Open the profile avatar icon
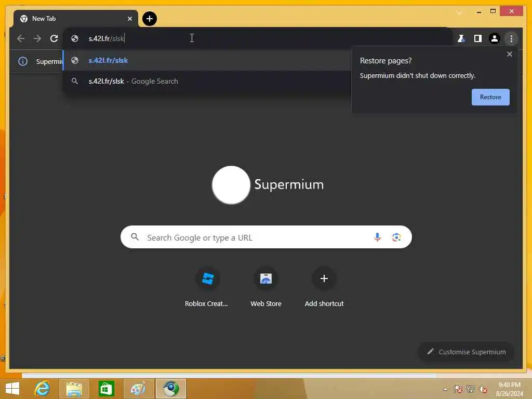 point(495,38)
